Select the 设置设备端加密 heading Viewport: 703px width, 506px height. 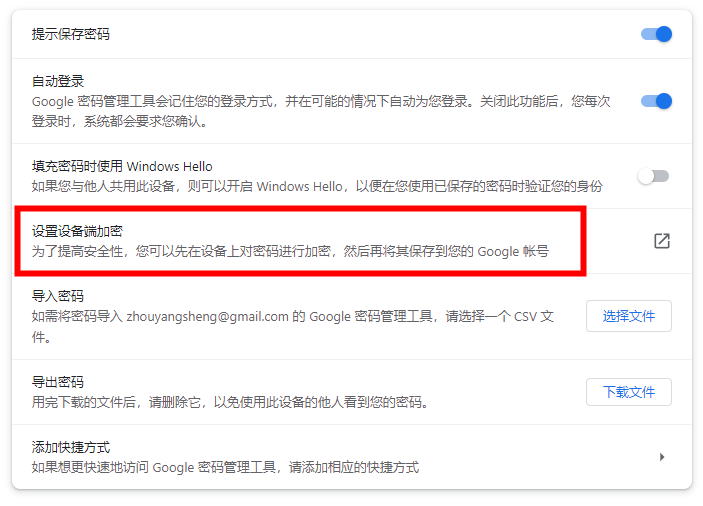coord(77,231)
